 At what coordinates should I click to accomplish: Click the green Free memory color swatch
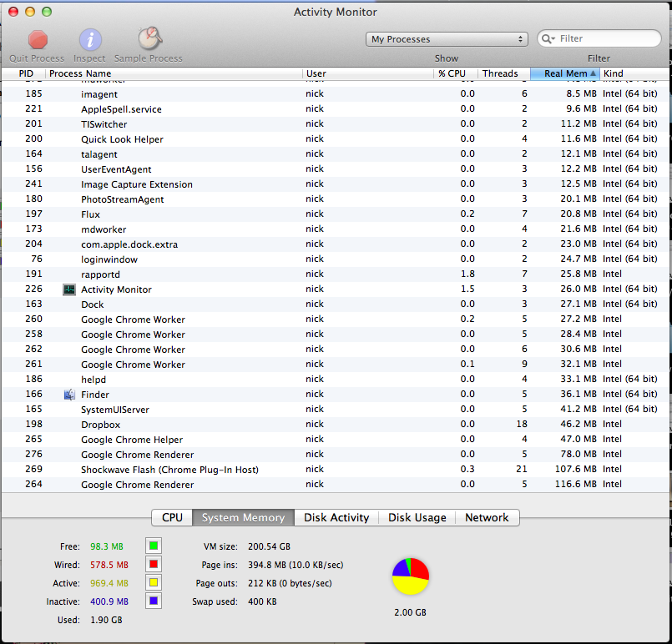pos(154,546)
